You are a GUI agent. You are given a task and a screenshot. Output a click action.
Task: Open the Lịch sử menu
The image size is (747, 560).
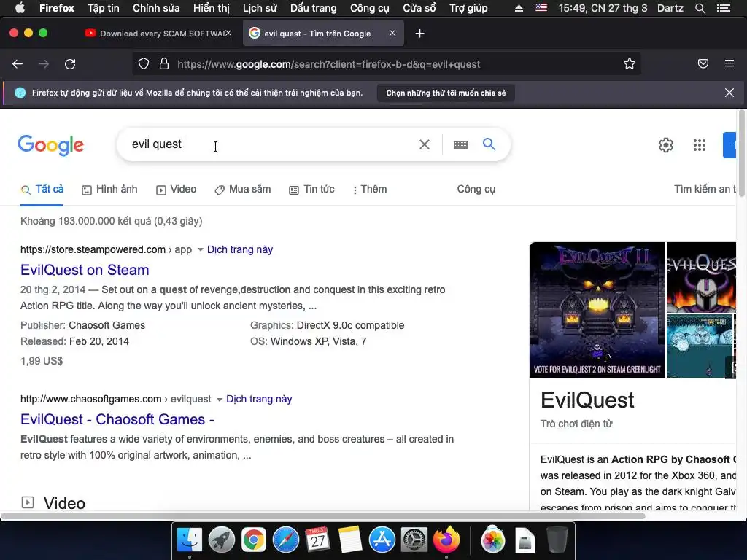[260, 8]
